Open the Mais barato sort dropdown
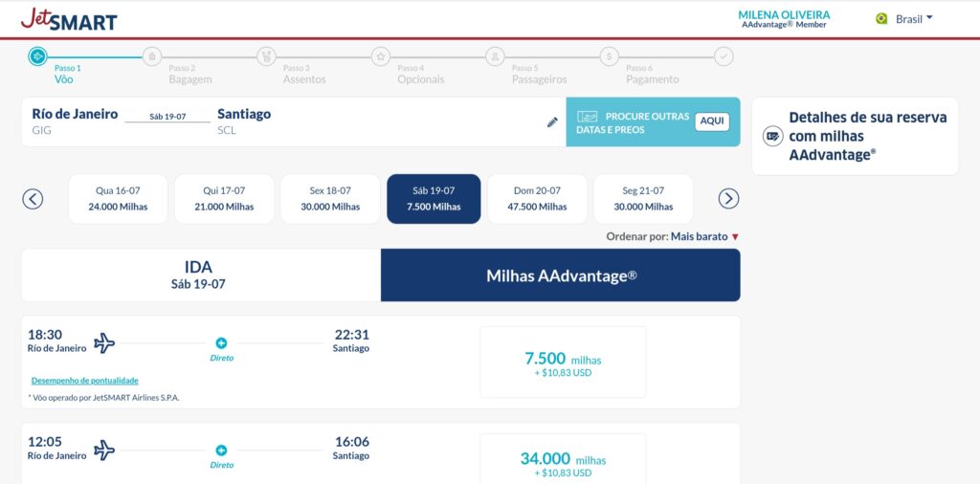980x484 pixels. pos(704,236)
